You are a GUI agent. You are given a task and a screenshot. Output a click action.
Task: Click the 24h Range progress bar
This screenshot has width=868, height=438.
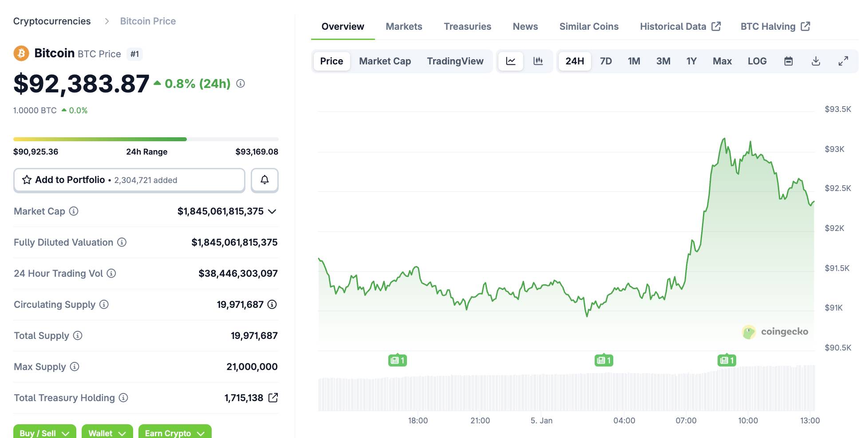coord(146,139)
